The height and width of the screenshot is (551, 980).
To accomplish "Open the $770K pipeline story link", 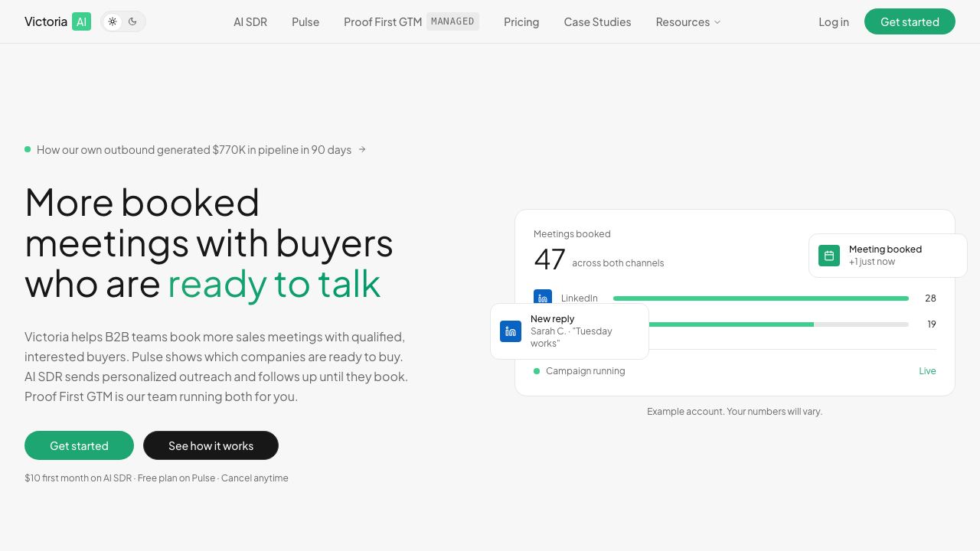I will pos(194,149).
